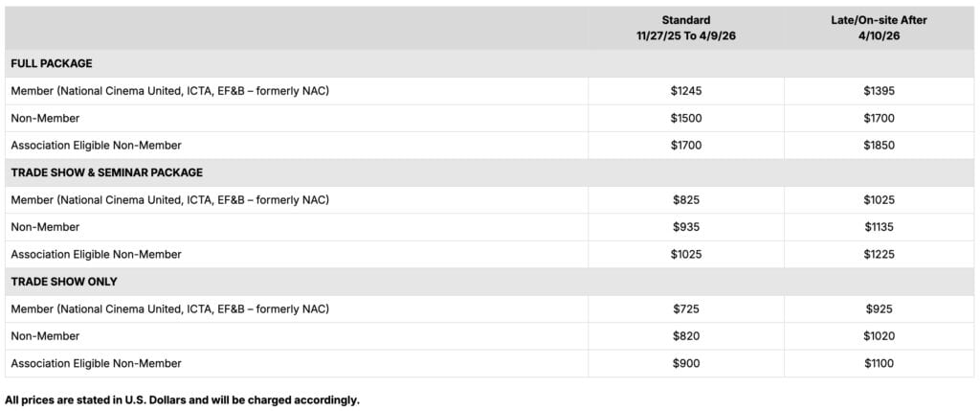Click the Standard 11/27/25 To 4/9/26 column header
The width and height of the screenshot is (980, 411).
(685, 27)
